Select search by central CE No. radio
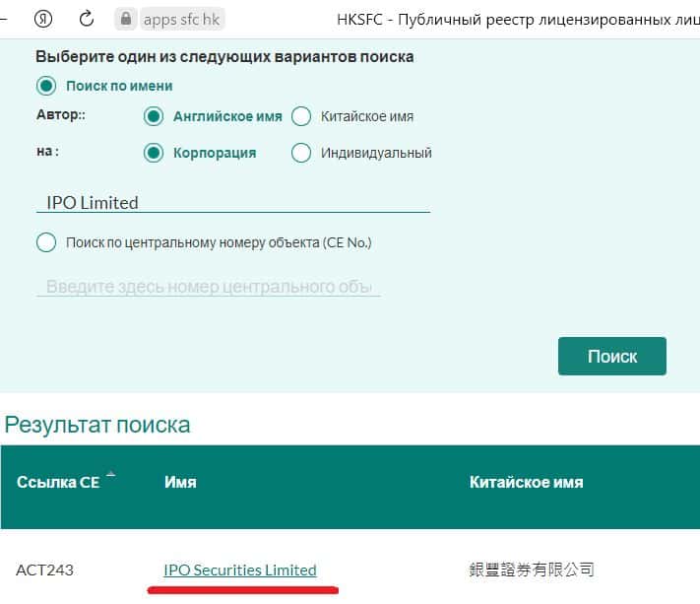 pos(46,242)
